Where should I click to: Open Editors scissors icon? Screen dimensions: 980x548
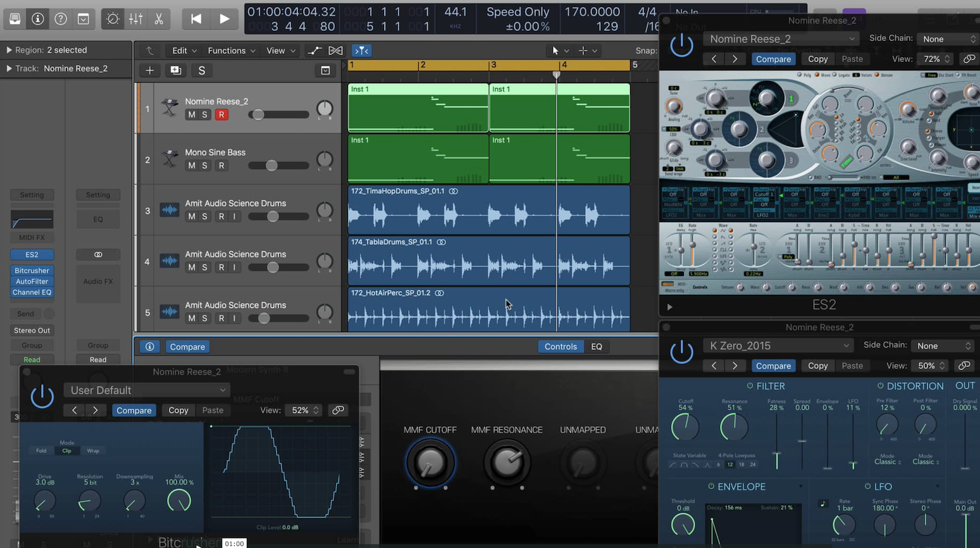click(159, 19)
